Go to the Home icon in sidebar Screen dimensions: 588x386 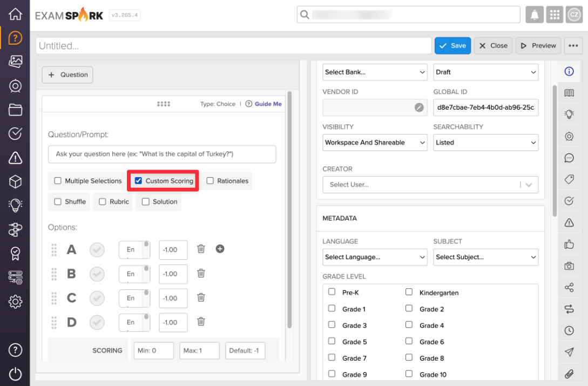click(15, 14)
